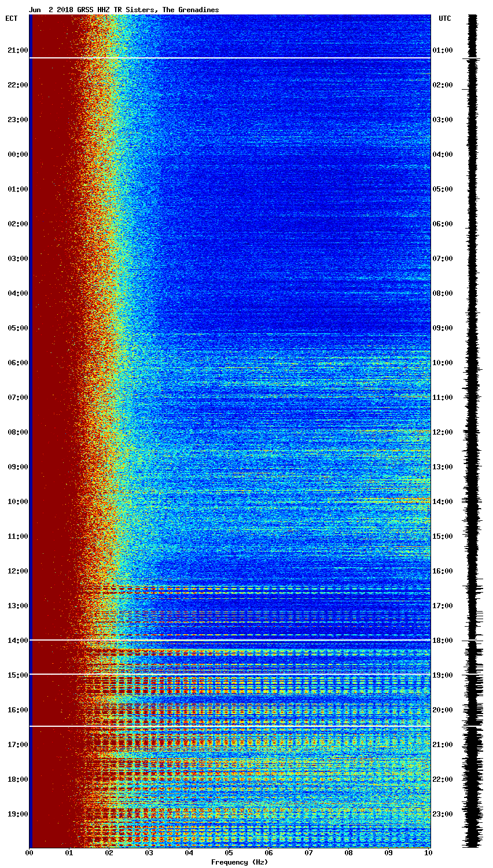Select the 21:00 label on the ECT axis

18,50
